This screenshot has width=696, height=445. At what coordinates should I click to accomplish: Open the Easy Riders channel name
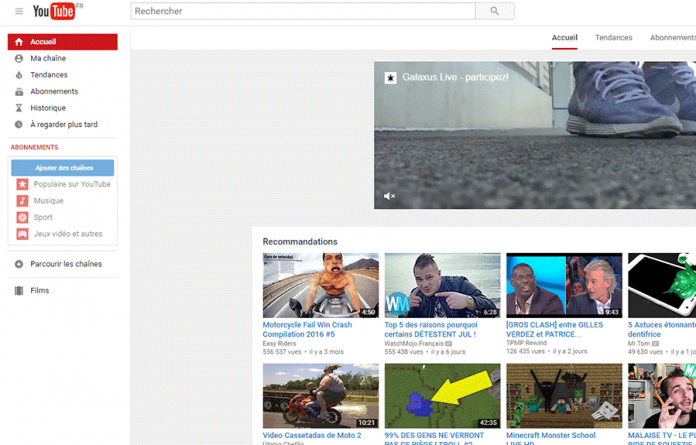tap(279, 343)
